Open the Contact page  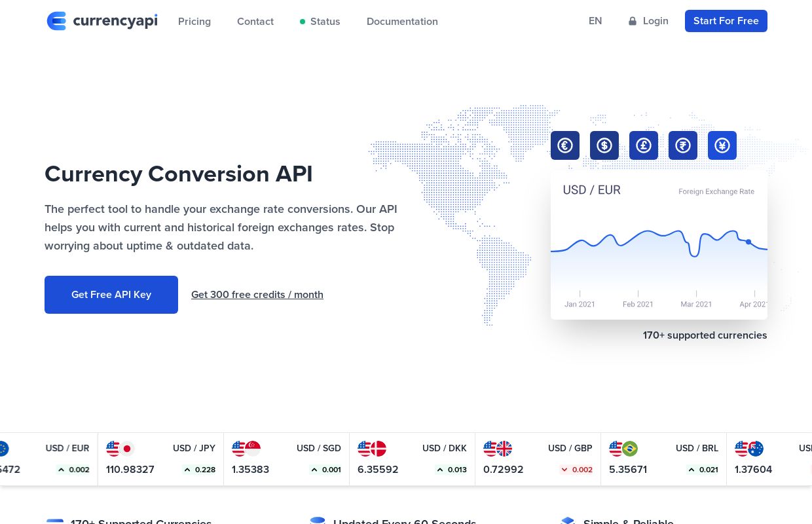point(255,22)
